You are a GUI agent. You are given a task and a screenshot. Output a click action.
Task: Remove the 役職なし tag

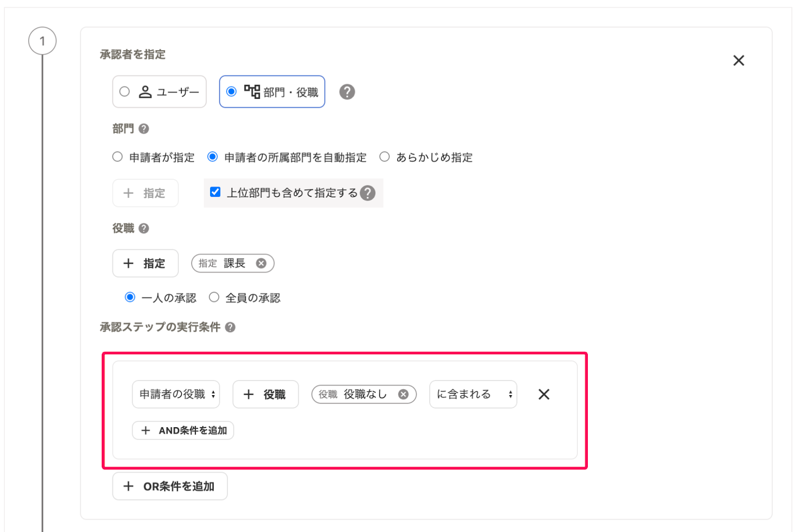pyautogui.click(x=404, y=394)
